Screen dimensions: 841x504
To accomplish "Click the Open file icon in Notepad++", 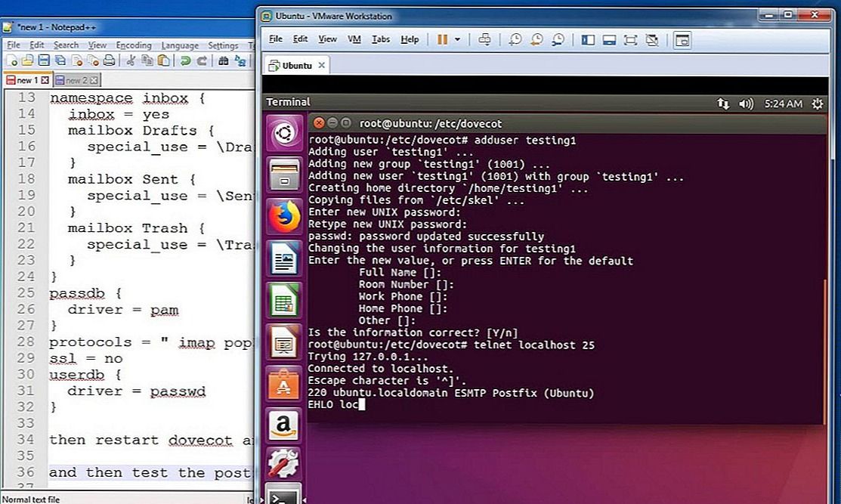I will pyautogui.click(x=27, y=60).
